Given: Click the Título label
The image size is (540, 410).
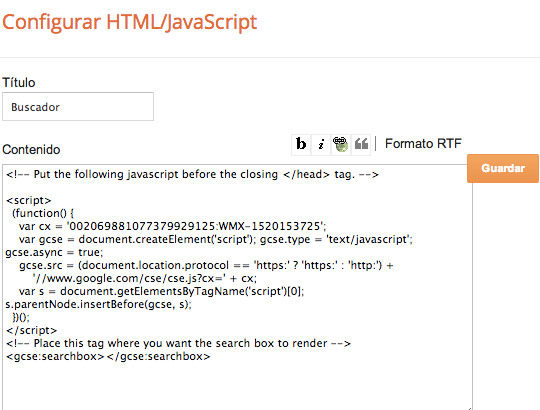Looking at the screenshot, I should click(x=19, y=83).
